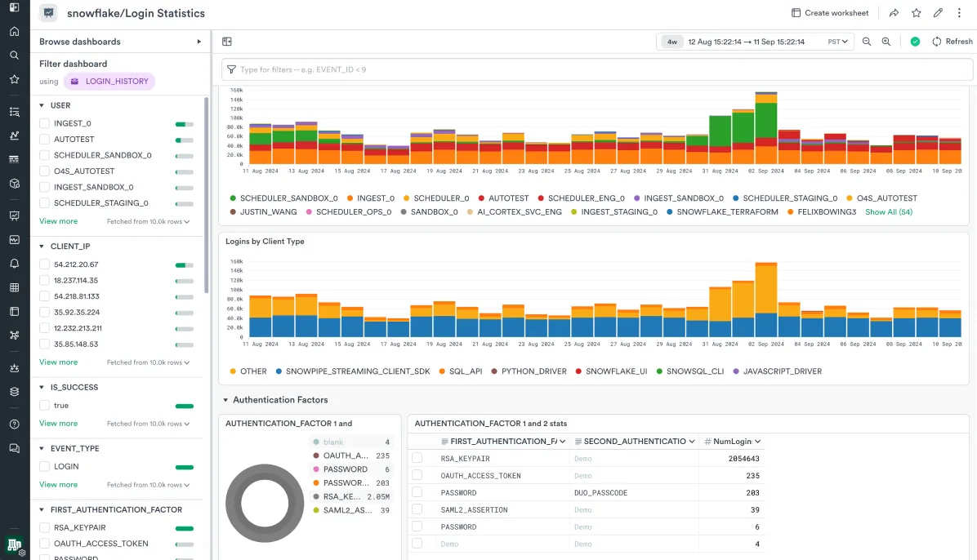Open the applications cube icon in sidebar

(15, 184)
